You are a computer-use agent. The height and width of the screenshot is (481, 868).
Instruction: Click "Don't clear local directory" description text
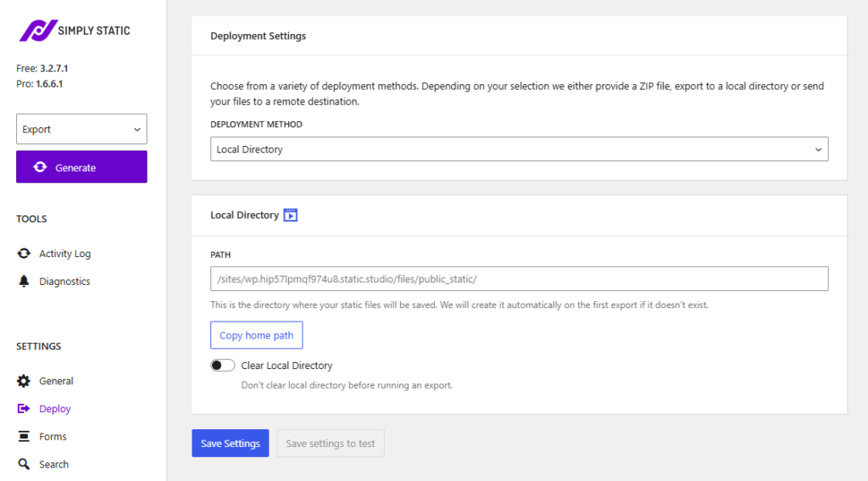(347, 385)
